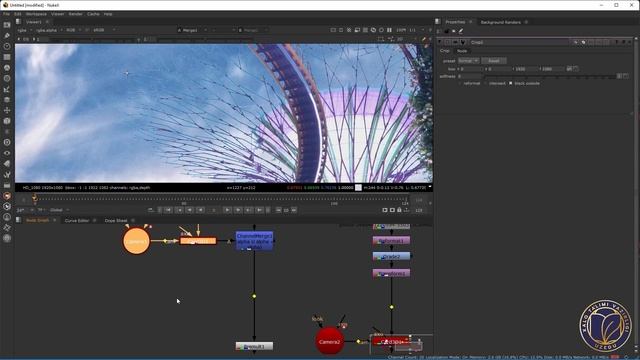
Task: Click the white color swatch in viewer info bar
Action: pos(358,188)
